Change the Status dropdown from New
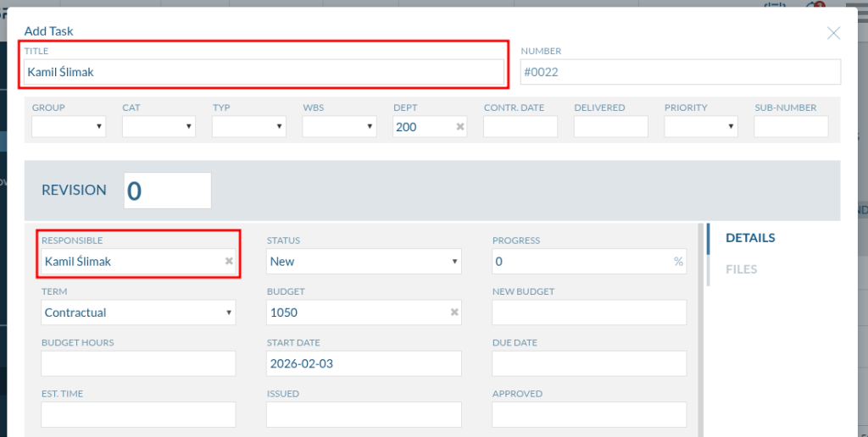This screenshot has height=437, width=868. pos(364,262)
